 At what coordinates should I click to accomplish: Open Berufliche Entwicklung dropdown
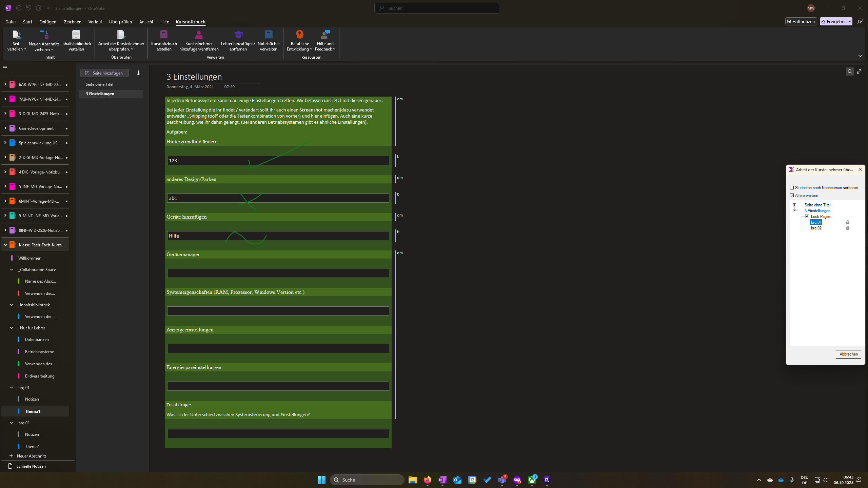coord(299,40)
